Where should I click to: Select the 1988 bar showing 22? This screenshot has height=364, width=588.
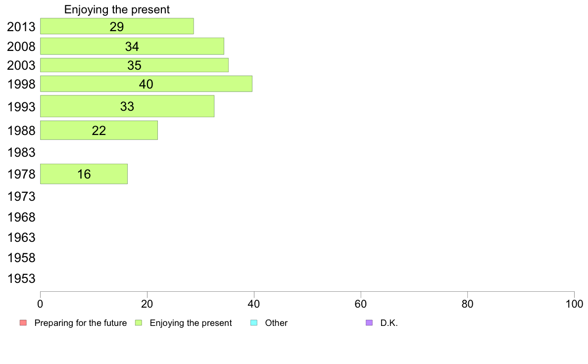point(99,131)
